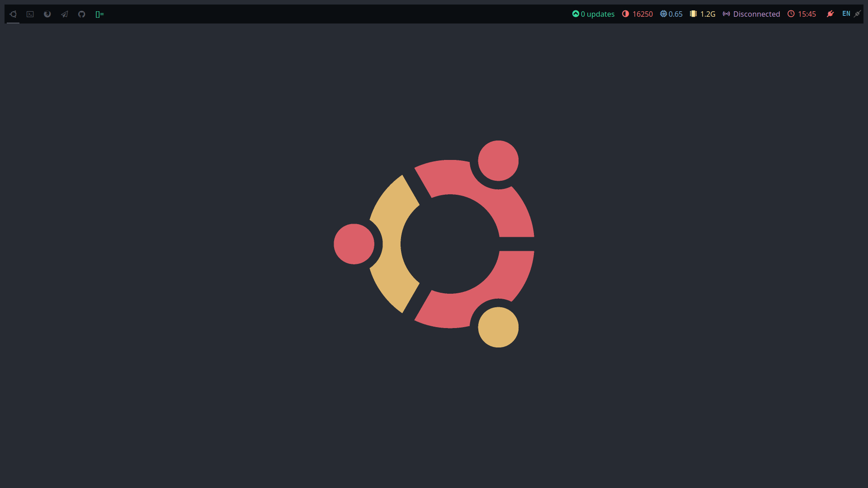The width and height of the screenshot is (868, 488).
Task: Click the red clock icon
Action: click(x=791, y=14)
